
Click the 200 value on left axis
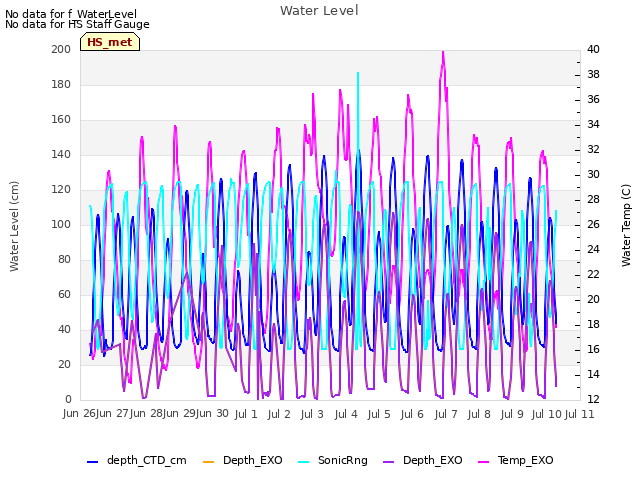pyautogui.click(x=61, y=49)
